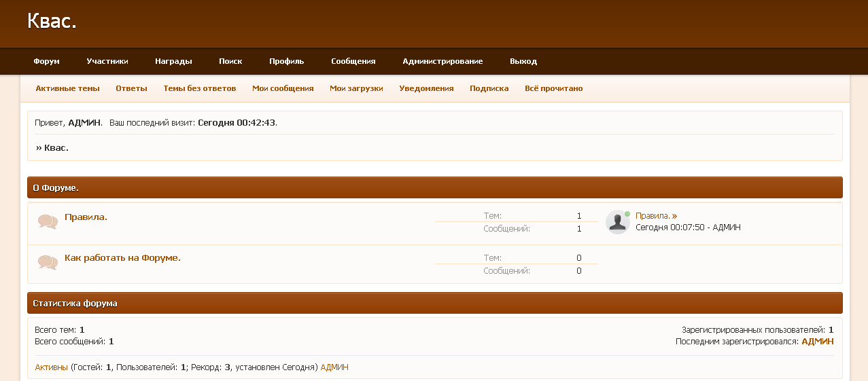Viewport: 868px width, 381px height.
Task: Open the Ответы submenu link
Action: (131, 88)
